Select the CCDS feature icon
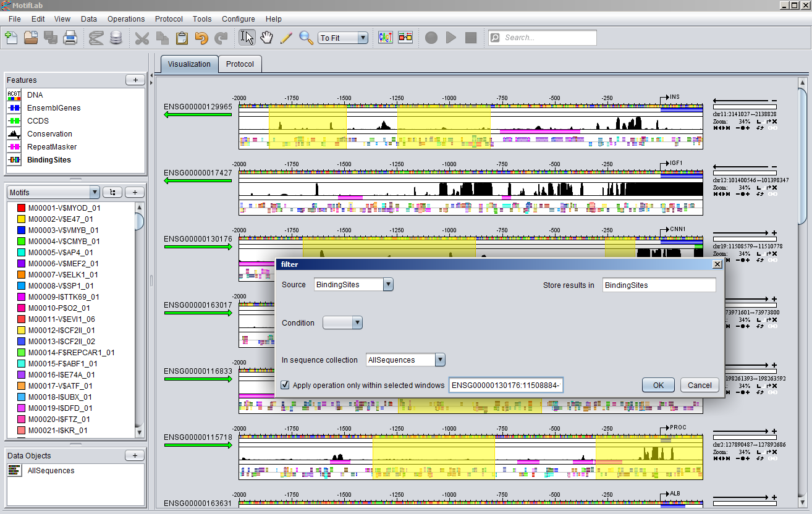This screenshot has width=812, height=514. [x=14, y=120]
